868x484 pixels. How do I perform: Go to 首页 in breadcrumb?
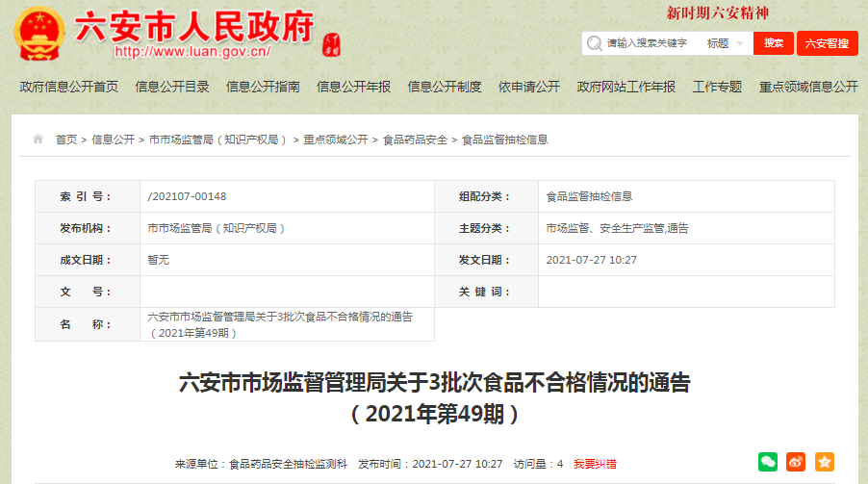point(66,140)
